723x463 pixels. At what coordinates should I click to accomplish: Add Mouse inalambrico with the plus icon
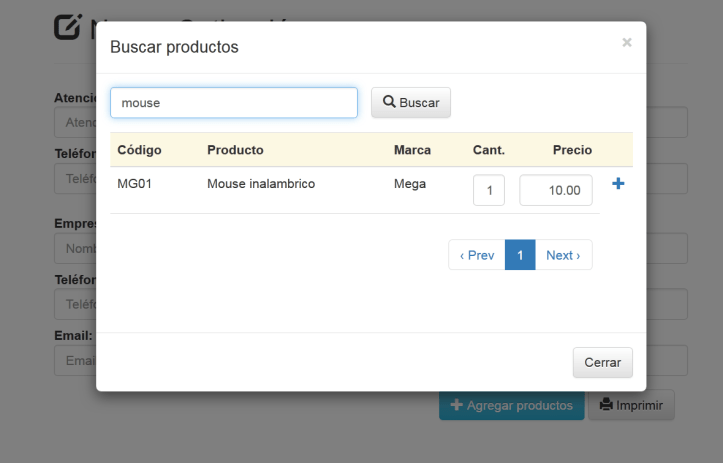(617, 184)
